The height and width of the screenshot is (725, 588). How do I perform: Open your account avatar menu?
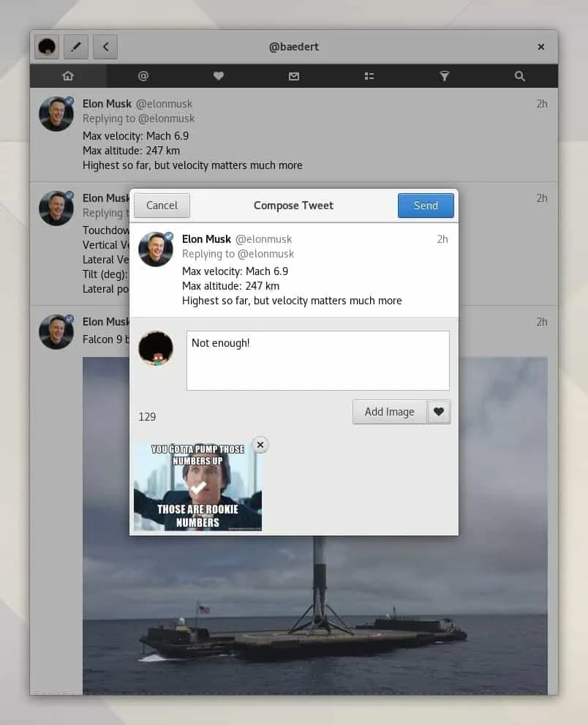tap(46, 46)
